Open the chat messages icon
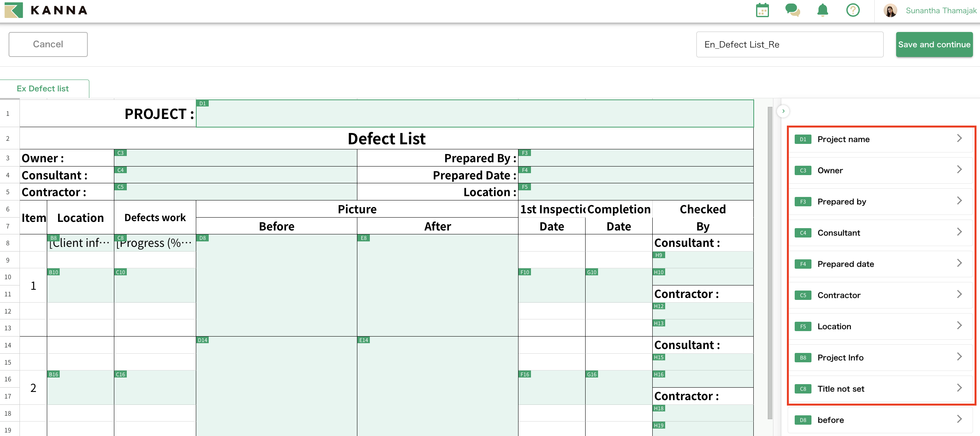980x436 pixels. coord(792,11)
